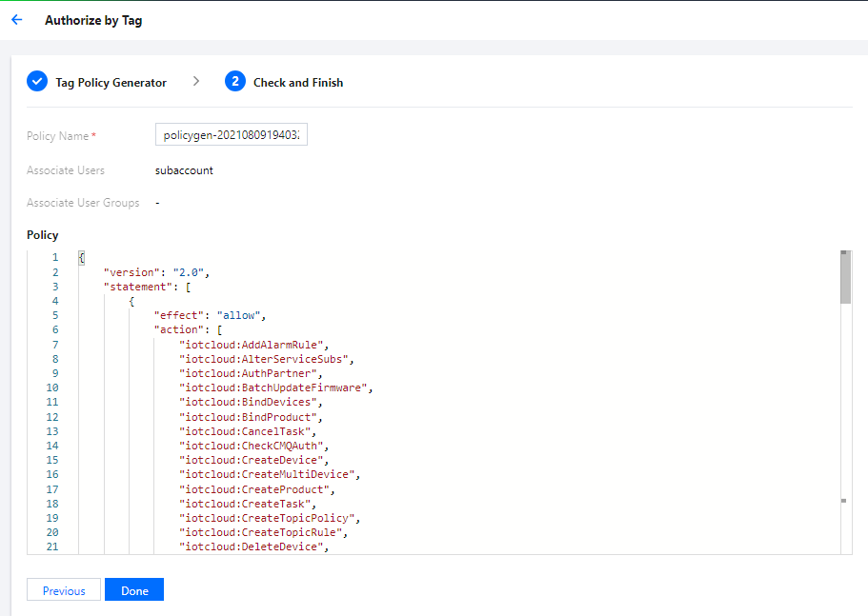The width and height of the screenshot is (868, 616).
Task: Edit the Policy Name input field
Action: click(x=231, y=135)
